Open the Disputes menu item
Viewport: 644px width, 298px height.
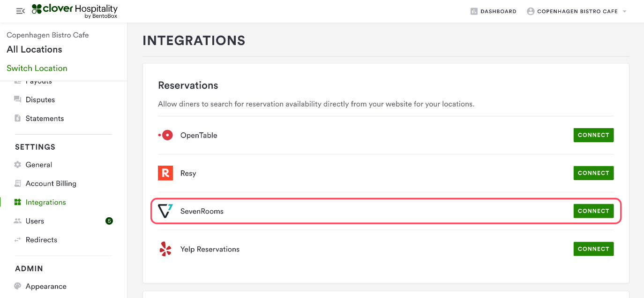point(40,99)
